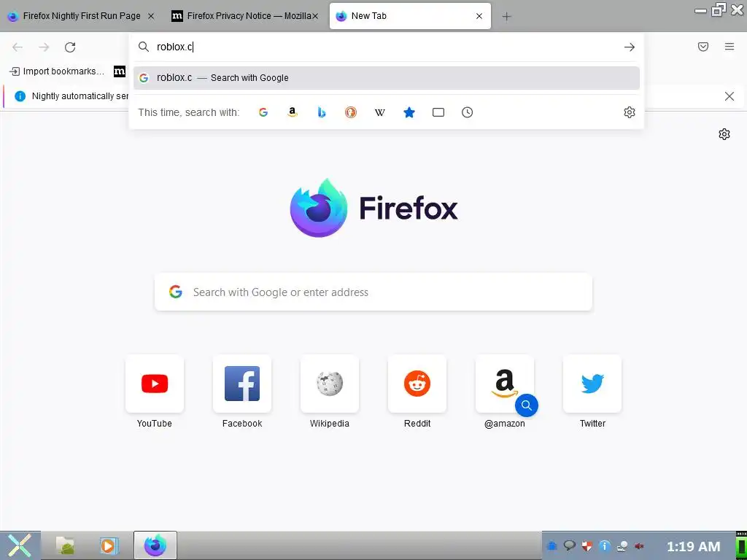Viewport: 747px width, 560px height.
Task: Click the Back navigation arrow
Action: pyautogui.click(x=18, y=47)
